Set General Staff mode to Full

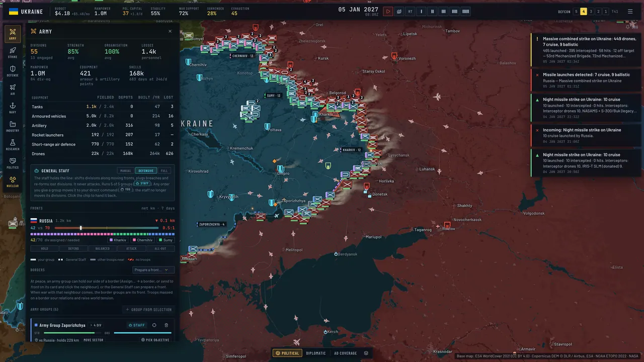click(x=164, y=170)
